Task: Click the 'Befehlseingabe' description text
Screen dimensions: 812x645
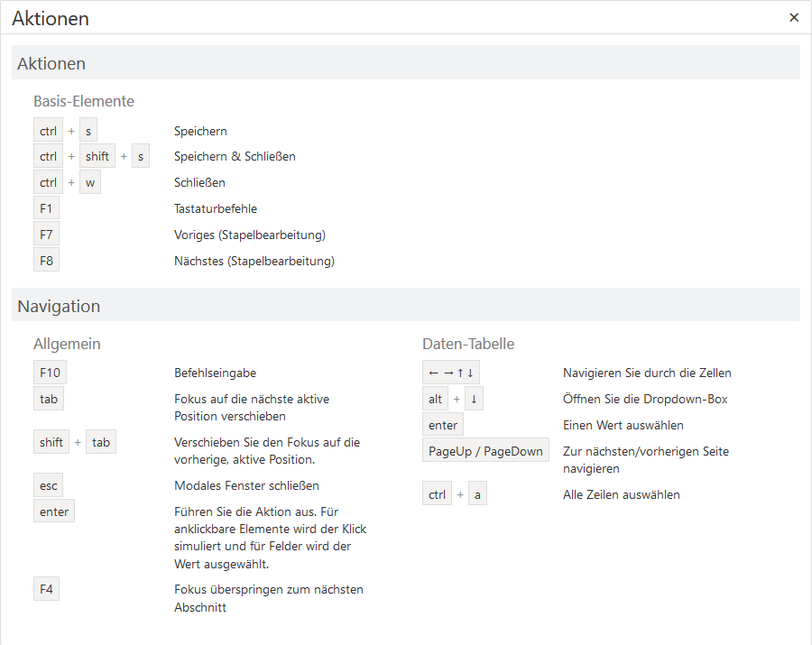Action: pyautogui.click(x=215, y=373)
